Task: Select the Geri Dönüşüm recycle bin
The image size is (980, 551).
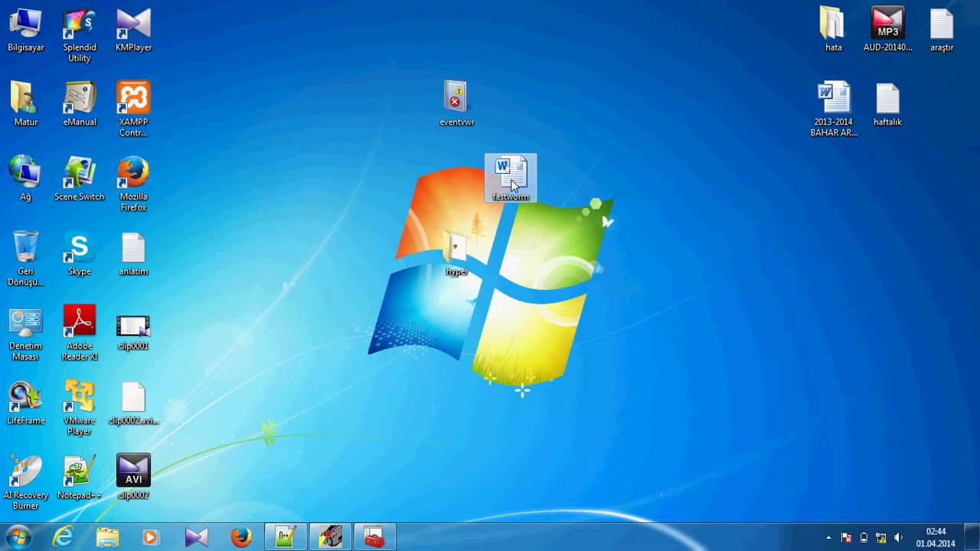Action: pyautogui.click(x=25, y=259)
